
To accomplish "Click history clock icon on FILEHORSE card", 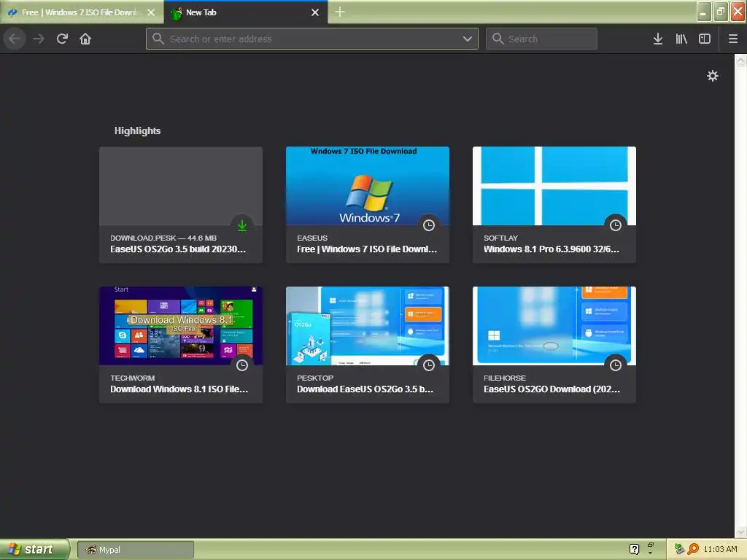I will (616, 365).
